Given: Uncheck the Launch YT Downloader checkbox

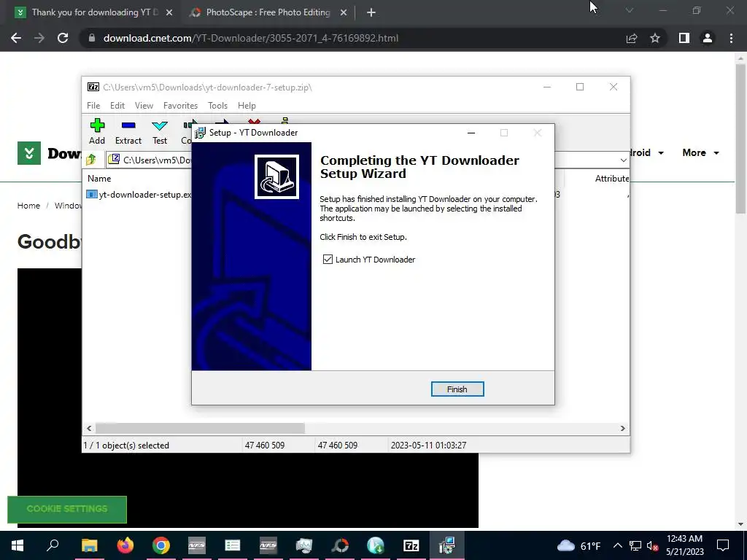Looking at the screenshot, I should [x=328, y=259].
